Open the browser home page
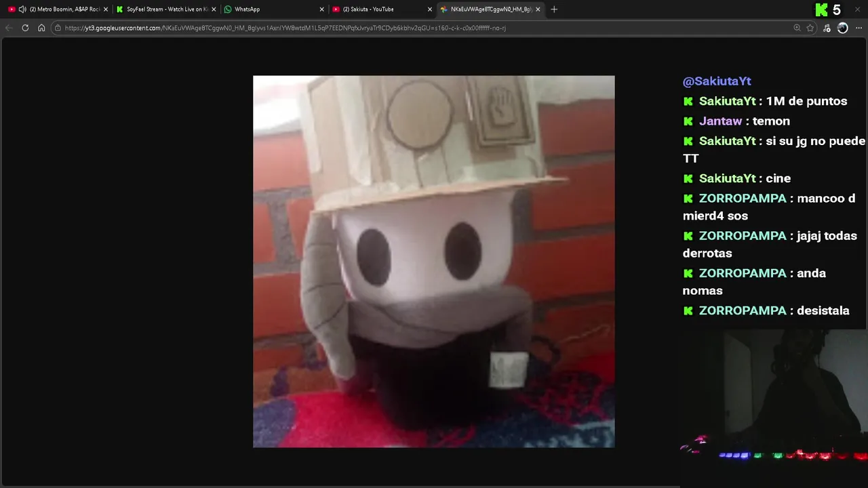This screenshot has width=868, height=488. tap(41, 28)
